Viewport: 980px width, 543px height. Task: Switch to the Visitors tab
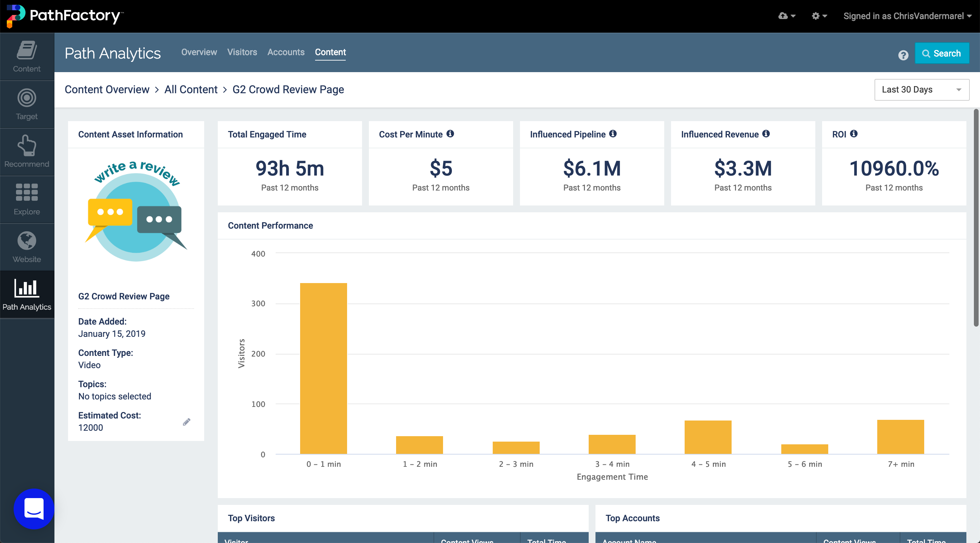[242, 52]
